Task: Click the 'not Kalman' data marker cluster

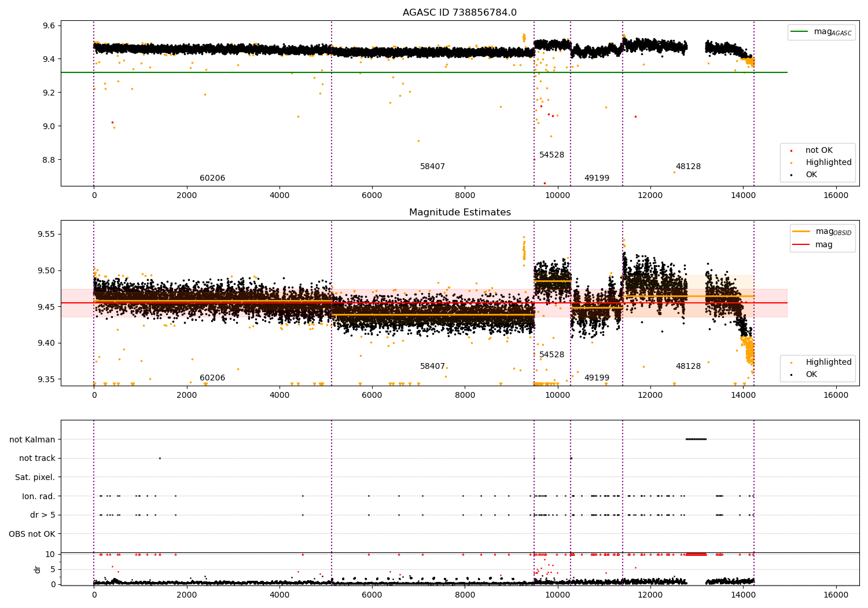Action: 696,439
